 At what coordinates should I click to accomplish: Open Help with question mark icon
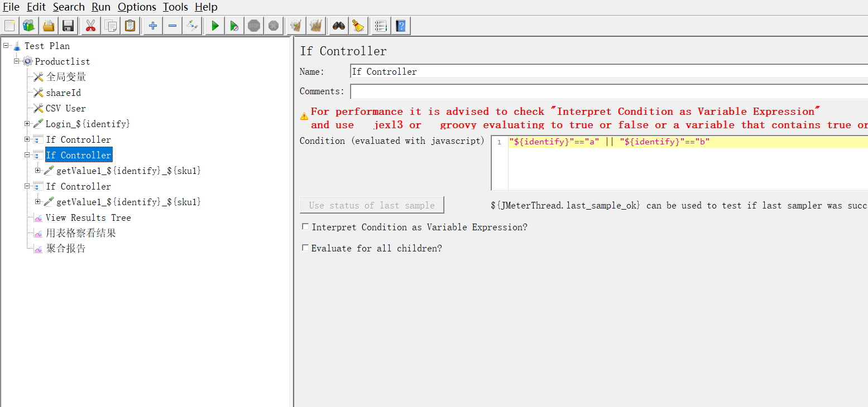[x=400, y=26]
